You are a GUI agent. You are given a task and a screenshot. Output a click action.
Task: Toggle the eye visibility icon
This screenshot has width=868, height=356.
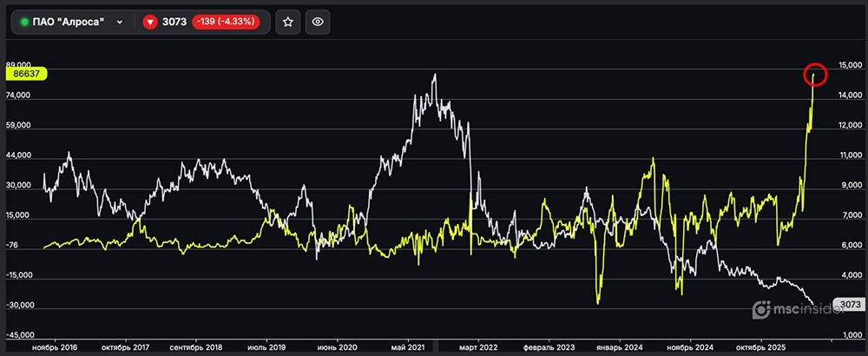click(x=318, y=23)
